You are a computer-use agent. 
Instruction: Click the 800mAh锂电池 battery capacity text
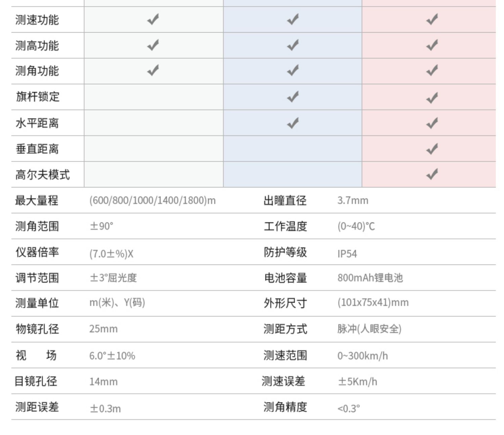pos(370,278)
